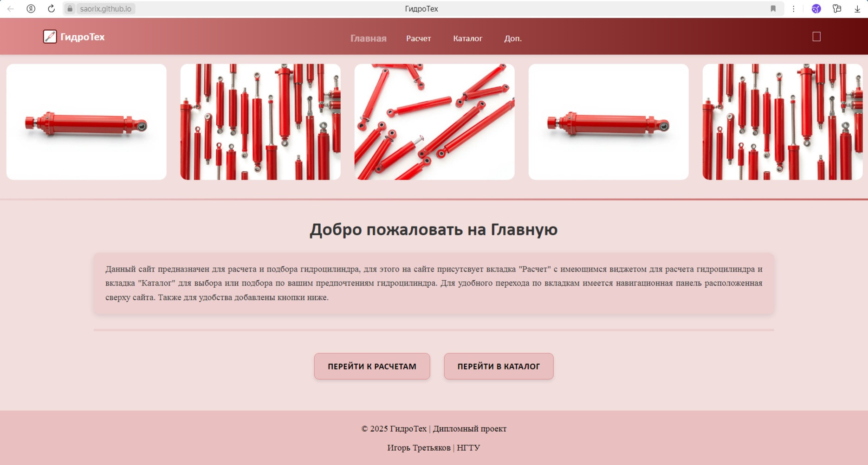Open the browser extensions icon

pos(837,9)
